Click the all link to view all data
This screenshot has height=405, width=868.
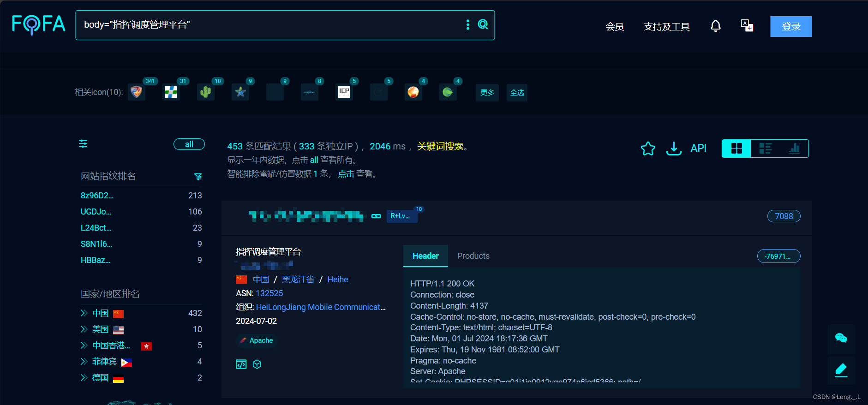coord(314,160)
